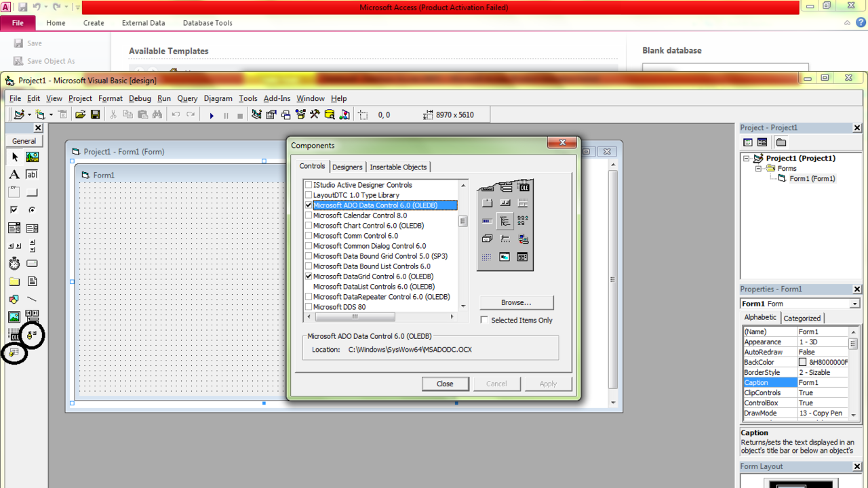Viewport: 868px width, 488px height.
Task: Click View Code icon in Project panel
Action: [x=748, y=142]
